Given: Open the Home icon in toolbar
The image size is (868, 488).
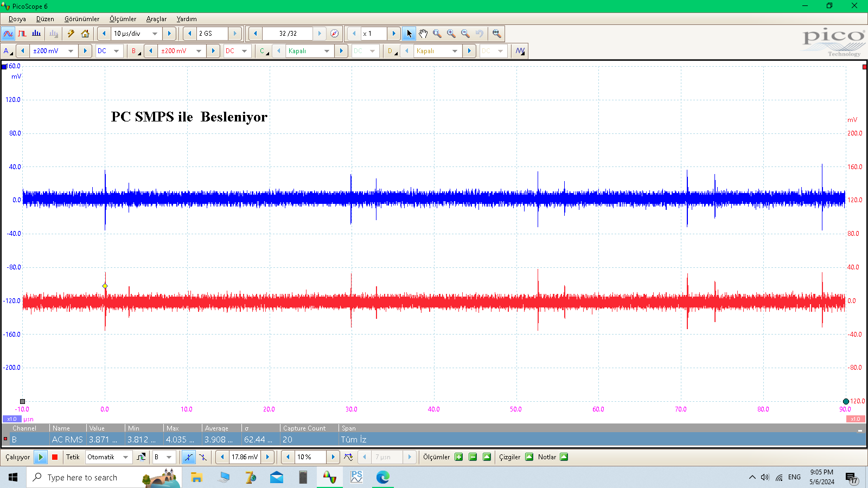Looking at the screenshot, I should (85, 34).
